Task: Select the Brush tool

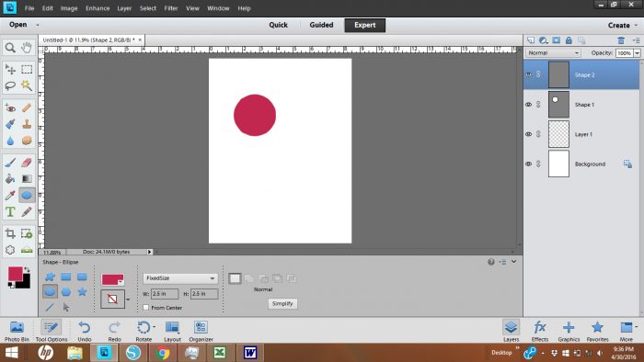Action: [10, 163]
